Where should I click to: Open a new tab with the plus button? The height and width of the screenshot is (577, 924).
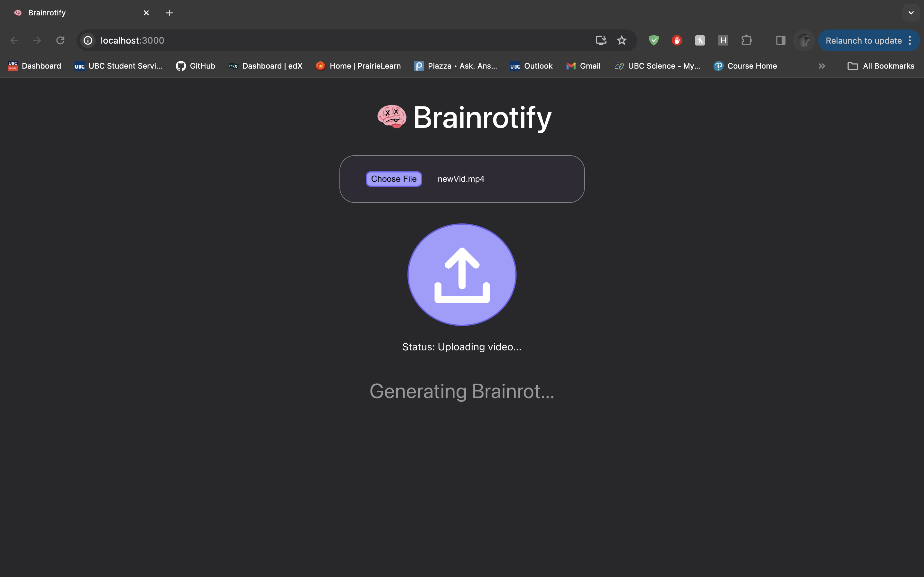pyautogui.click(x=169, y=13)
